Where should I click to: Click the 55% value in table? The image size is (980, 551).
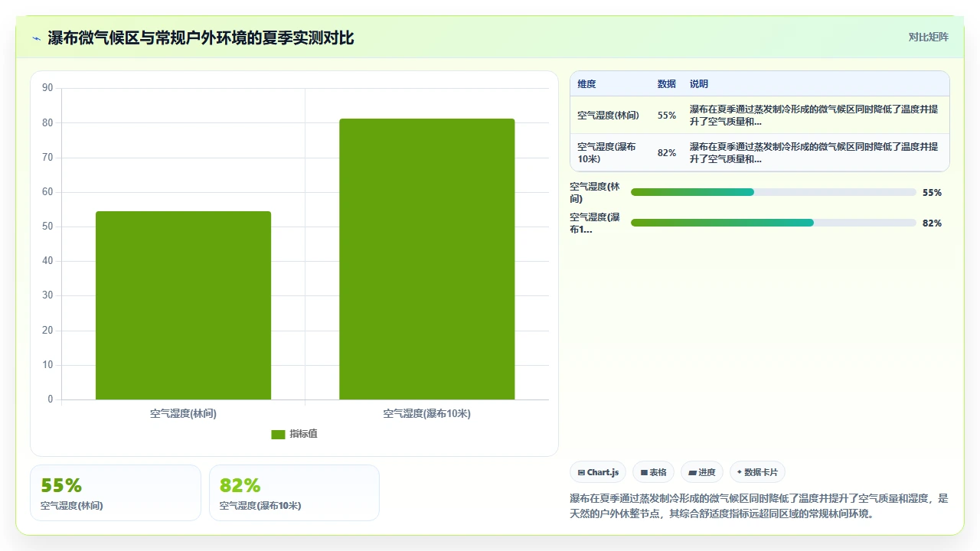666,116
